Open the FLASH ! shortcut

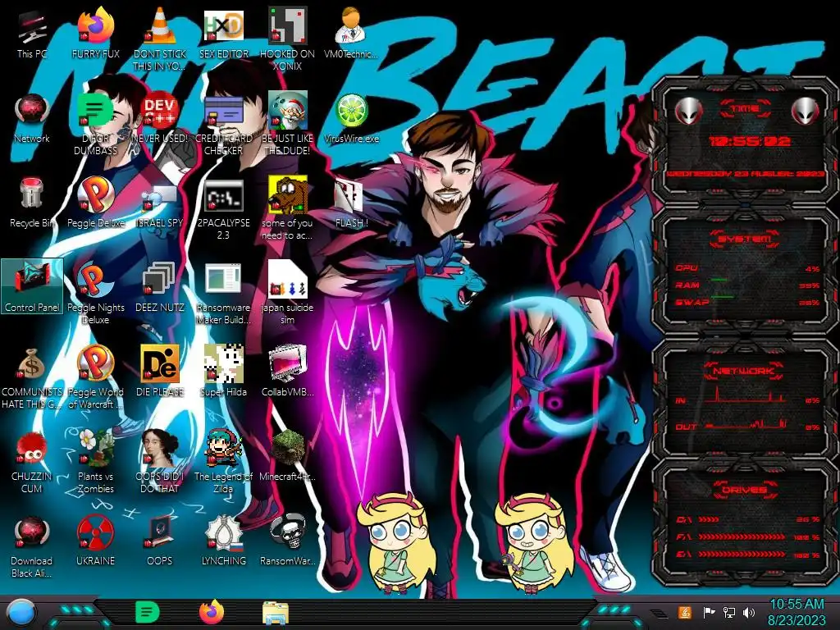tap(351, 203)
